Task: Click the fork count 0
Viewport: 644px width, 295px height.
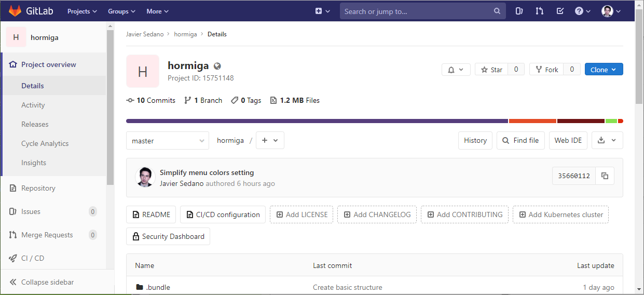Action: [572, 70]
